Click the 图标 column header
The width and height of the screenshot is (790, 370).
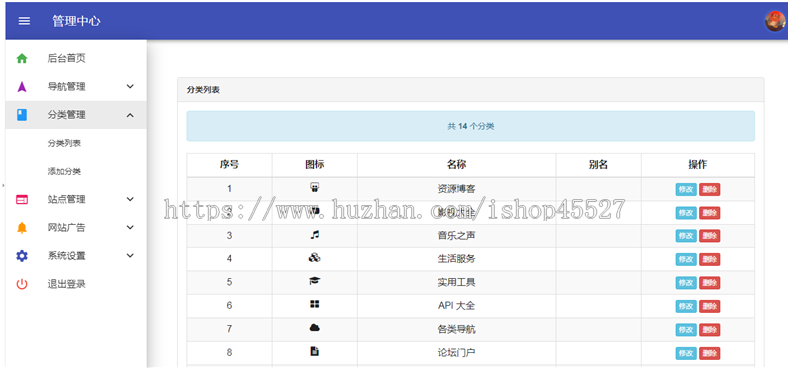click(314, 165)
